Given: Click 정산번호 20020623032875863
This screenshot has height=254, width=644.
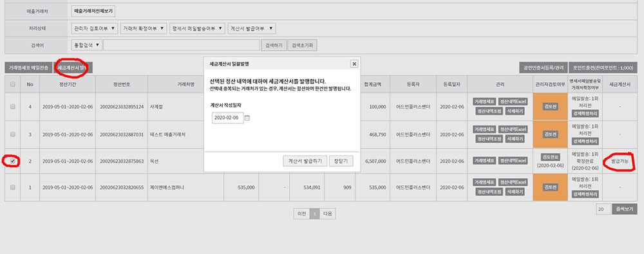Looking at the screenshot, I should click(122, 161).
